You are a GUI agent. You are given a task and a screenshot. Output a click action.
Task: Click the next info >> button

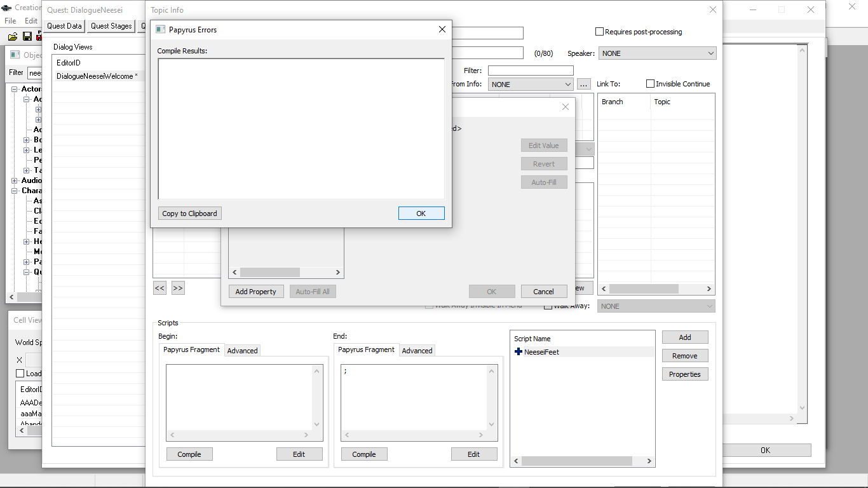point(178,288)
